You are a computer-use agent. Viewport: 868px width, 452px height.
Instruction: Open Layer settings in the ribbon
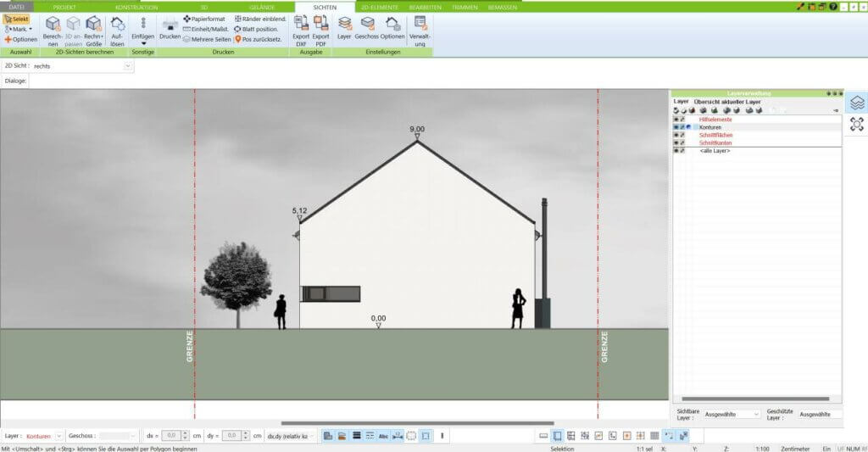344,23
